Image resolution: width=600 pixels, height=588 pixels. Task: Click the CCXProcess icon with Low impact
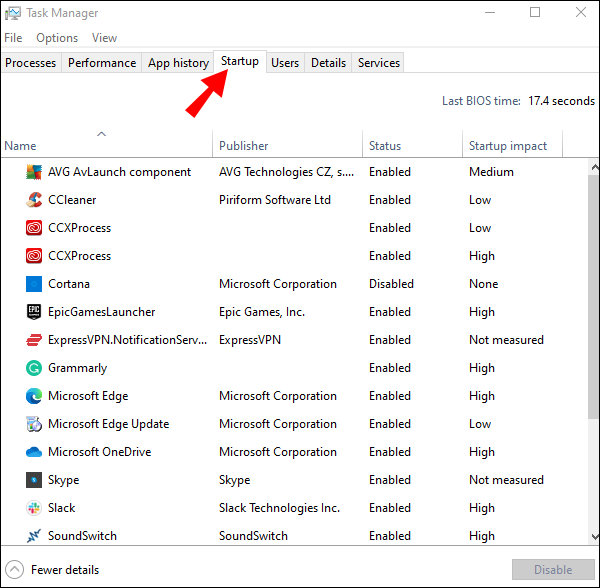click(34, 228)
